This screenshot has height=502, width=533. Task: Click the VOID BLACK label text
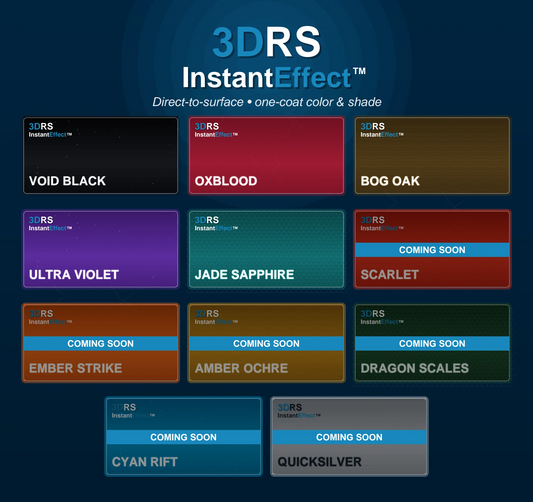(67, 181)
